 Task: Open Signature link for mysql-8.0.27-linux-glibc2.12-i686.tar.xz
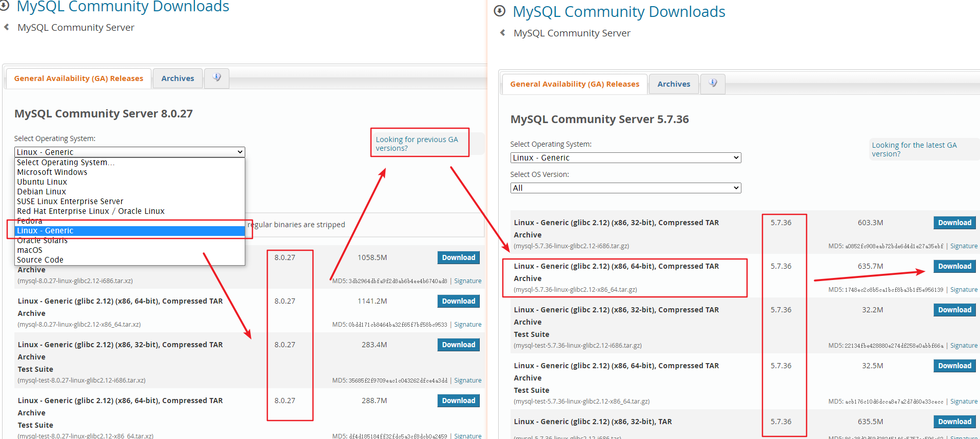pos(467,281)
